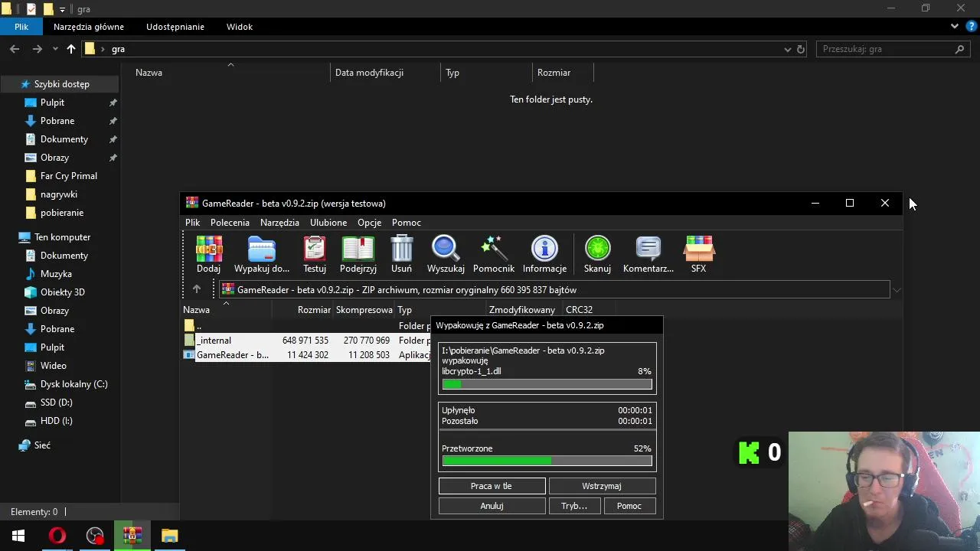Open the SSD (D:) drive
The width and height of the screenshot is (980, 551).
tap(56, 403)
